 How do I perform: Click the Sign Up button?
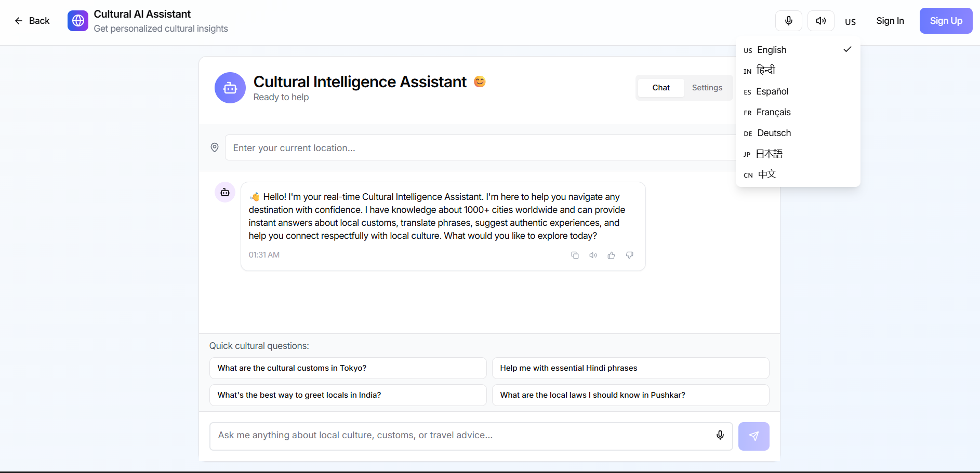click(946, 21)
